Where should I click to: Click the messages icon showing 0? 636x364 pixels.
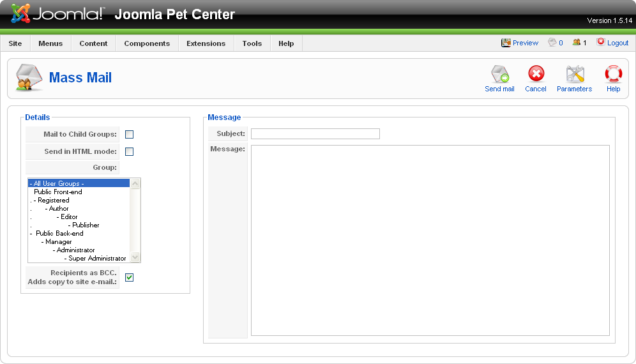point(552,42)
